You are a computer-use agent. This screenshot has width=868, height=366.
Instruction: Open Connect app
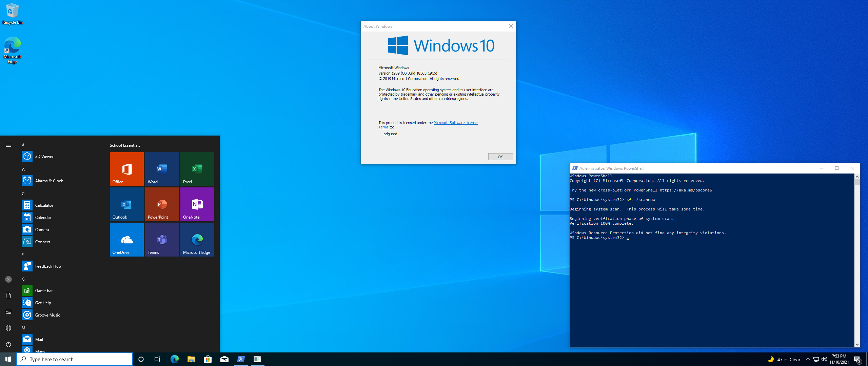coord(61,242)
